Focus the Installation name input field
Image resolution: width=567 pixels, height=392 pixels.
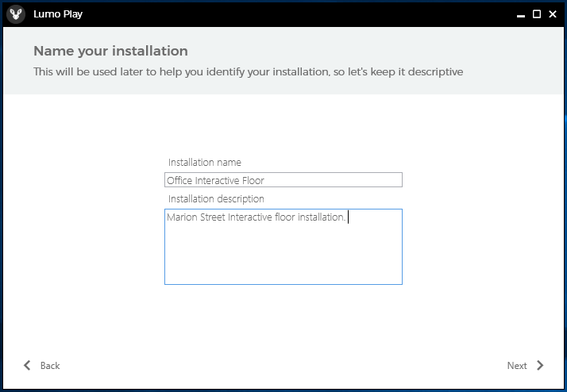283,180
